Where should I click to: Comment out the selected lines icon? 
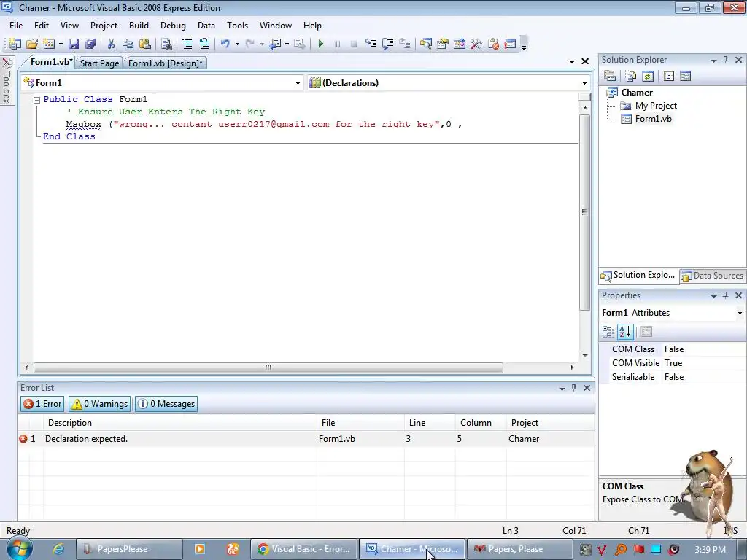[187, 44]
